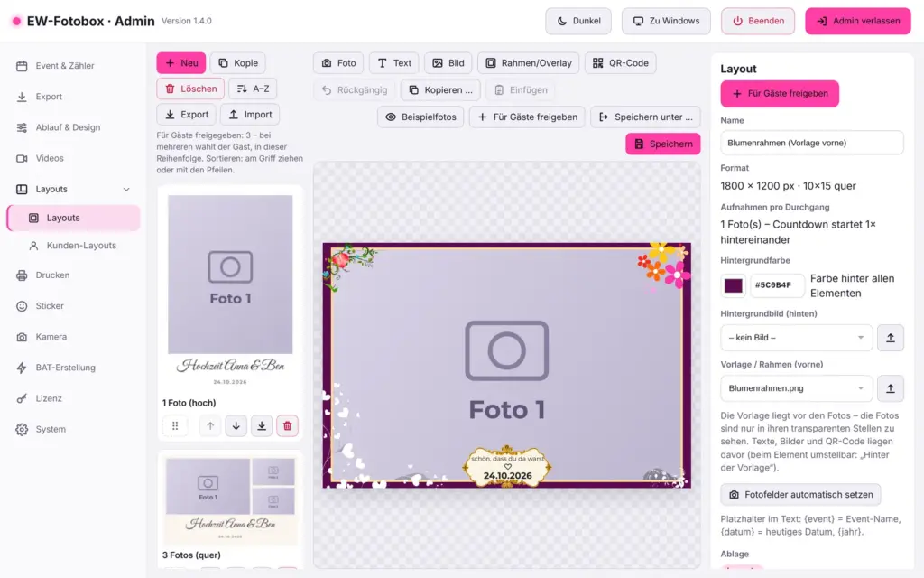Click the Export download icon in sidebar
Viewport: 924px width, 578px height.
22,97
